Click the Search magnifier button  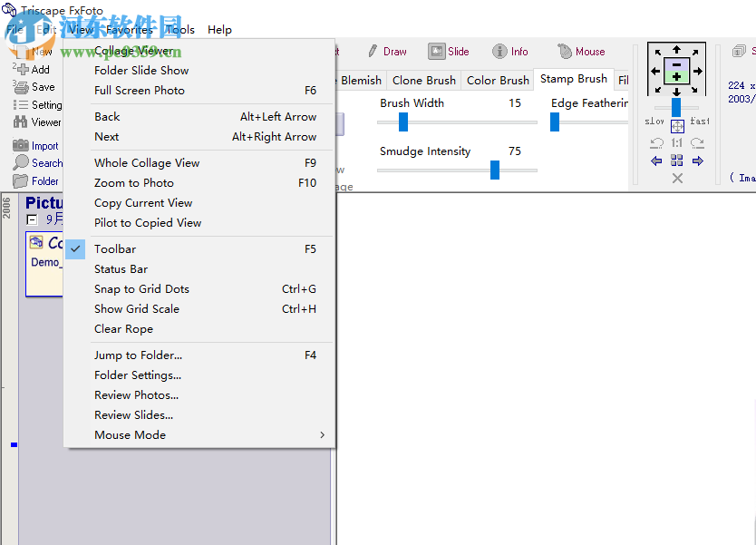coord(37,163)
